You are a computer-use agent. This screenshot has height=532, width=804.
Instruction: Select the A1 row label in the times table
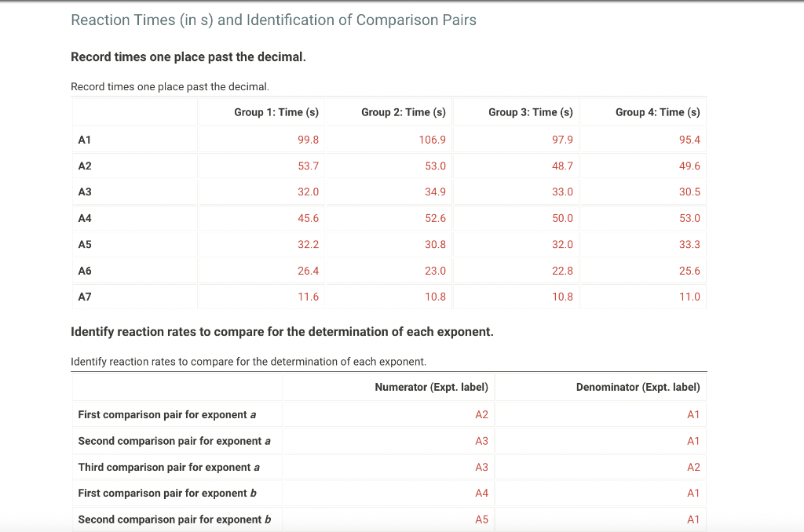pyautogui.click(x=82, y=139)
